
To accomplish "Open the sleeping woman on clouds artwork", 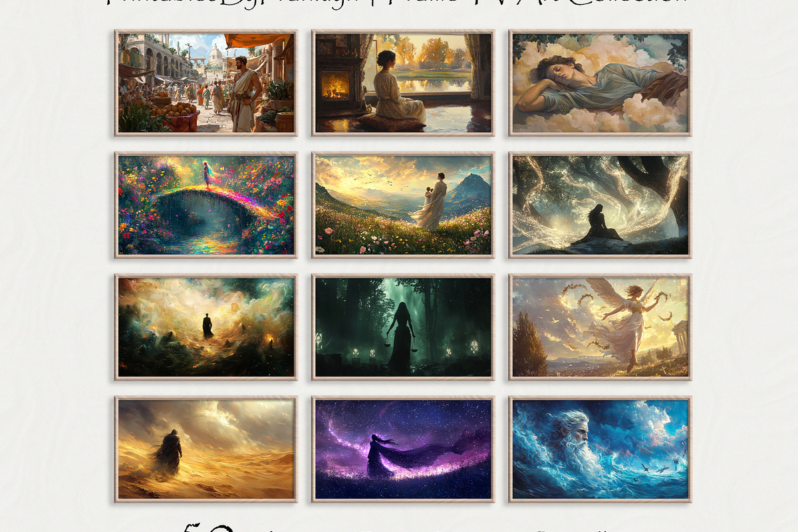I will pyautogui.click(x=600, y=83).
